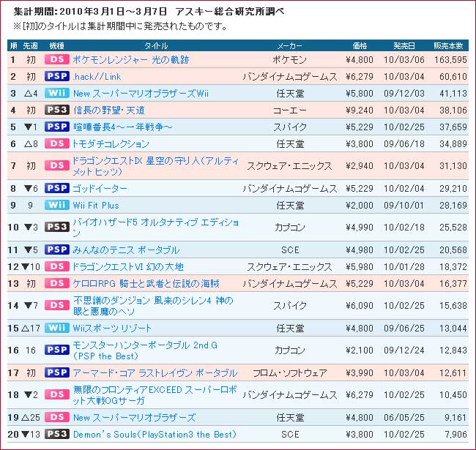The height and width of the screenshot is (450, 476).
Task: Click the タイトル column header
Action: coord(156,46)
